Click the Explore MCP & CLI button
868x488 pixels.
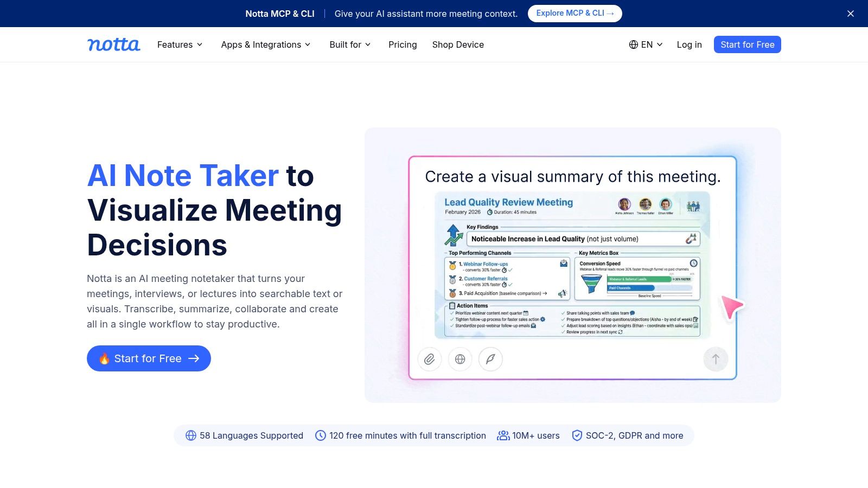(x=575, y=14)
